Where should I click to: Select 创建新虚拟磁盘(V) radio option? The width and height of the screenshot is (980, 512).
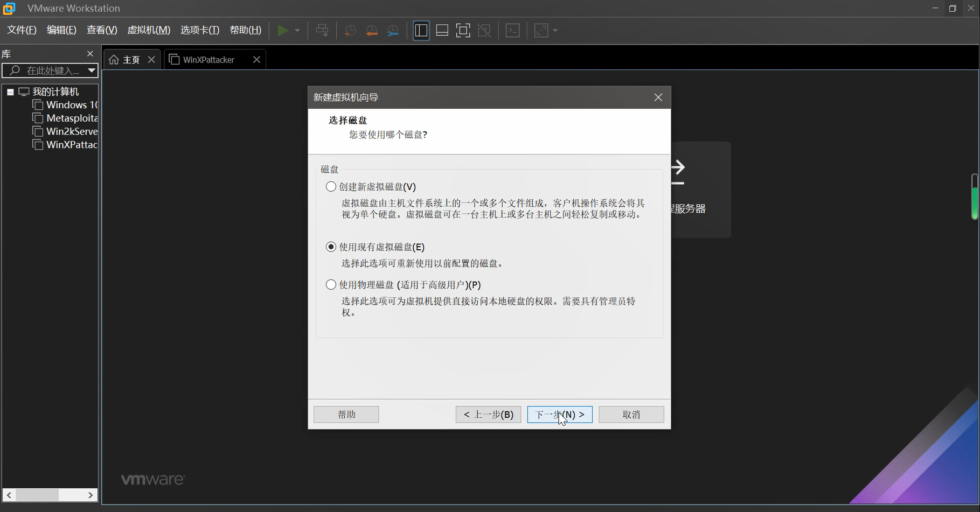point(331,187)
